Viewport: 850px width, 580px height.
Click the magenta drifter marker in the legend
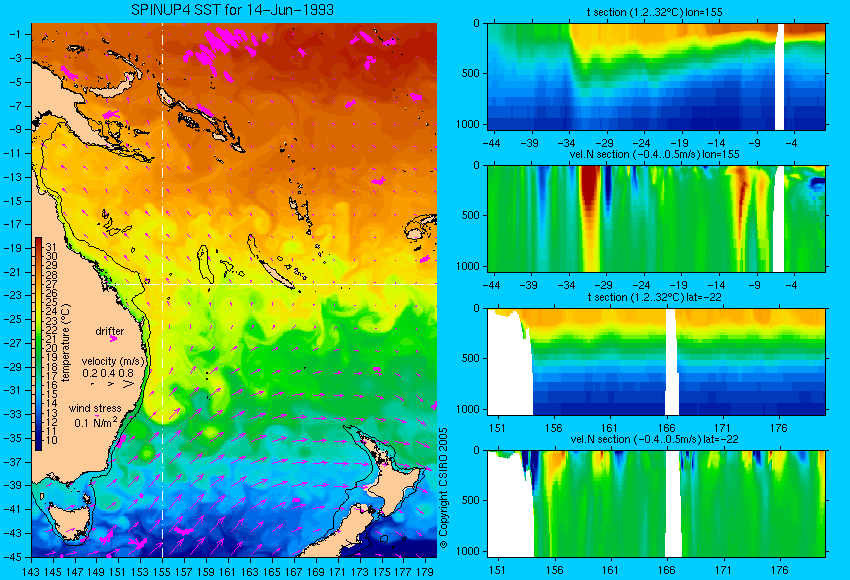tap(113, 338)
